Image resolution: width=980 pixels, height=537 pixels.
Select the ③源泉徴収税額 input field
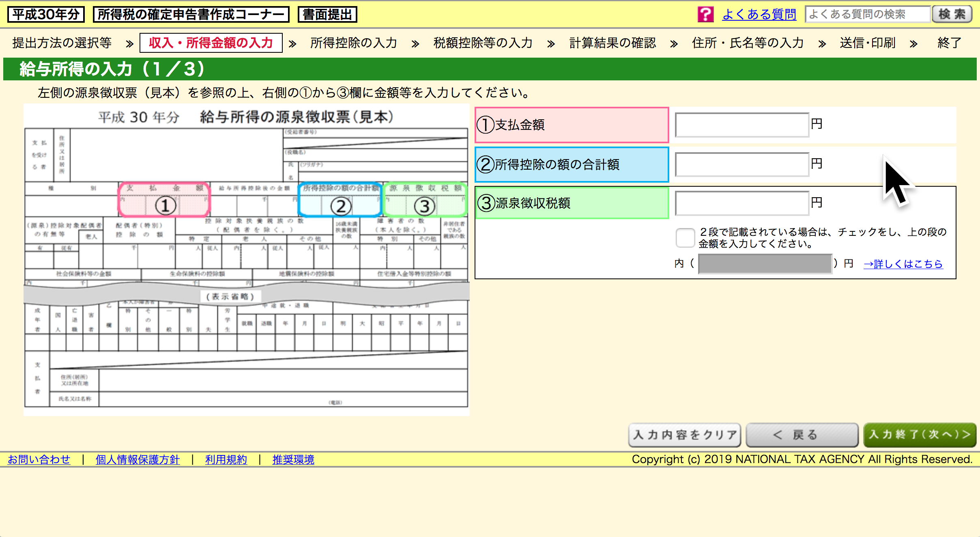click(x=741, y=203)
